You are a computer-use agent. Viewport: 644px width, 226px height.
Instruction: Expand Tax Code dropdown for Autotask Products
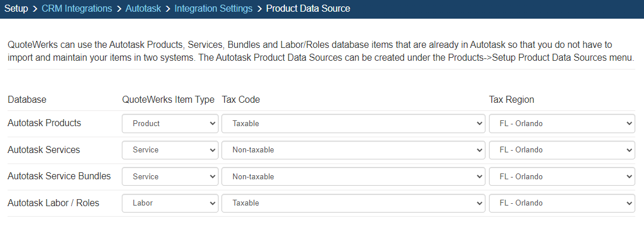353,123
